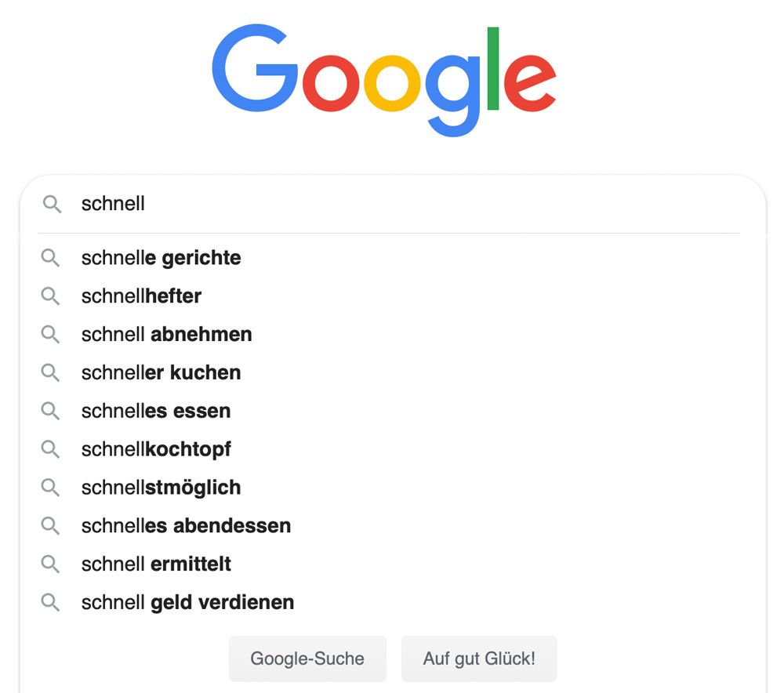The width and height of the screenshot is (784, 693).
Task: Click the search icon beside 'schnellhefter'
Action: tap(51, 296)
